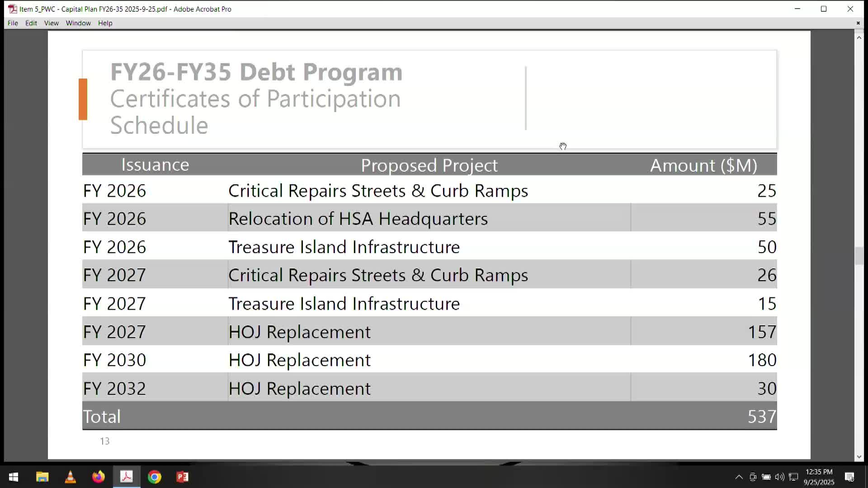Open the volume control in tray
Viewport: 868px width, 488px height.
pos(779,477)
